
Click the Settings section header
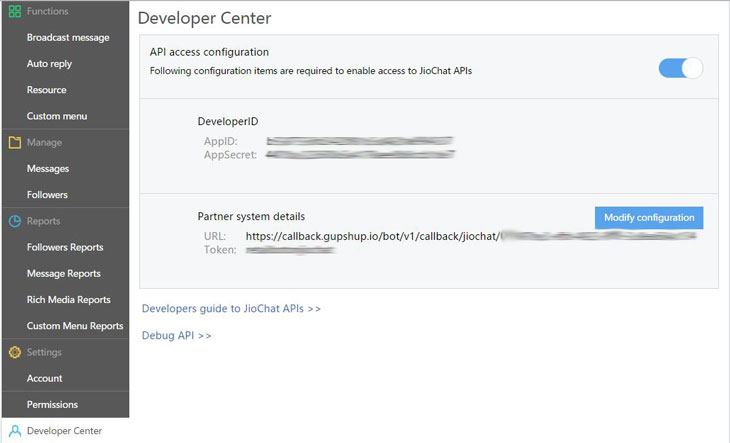44,352
